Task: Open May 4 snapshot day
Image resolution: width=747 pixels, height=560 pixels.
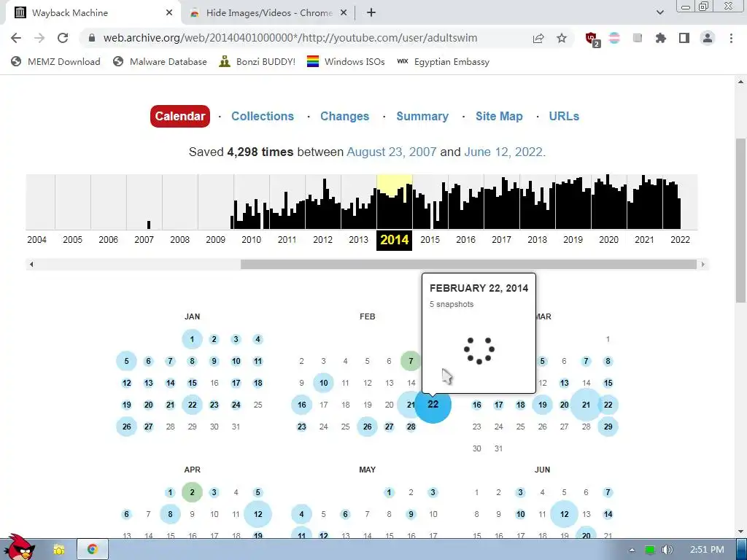Action: tap(301, 514)
